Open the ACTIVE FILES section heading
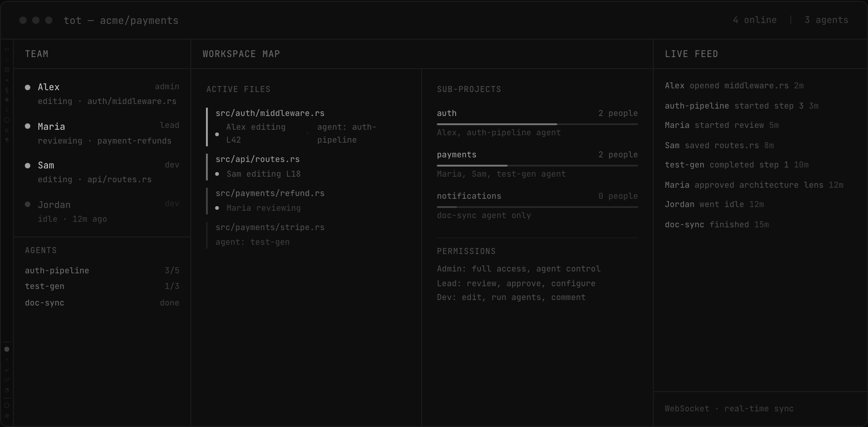This screenshot has width=868, height=427. coord(238,89)
